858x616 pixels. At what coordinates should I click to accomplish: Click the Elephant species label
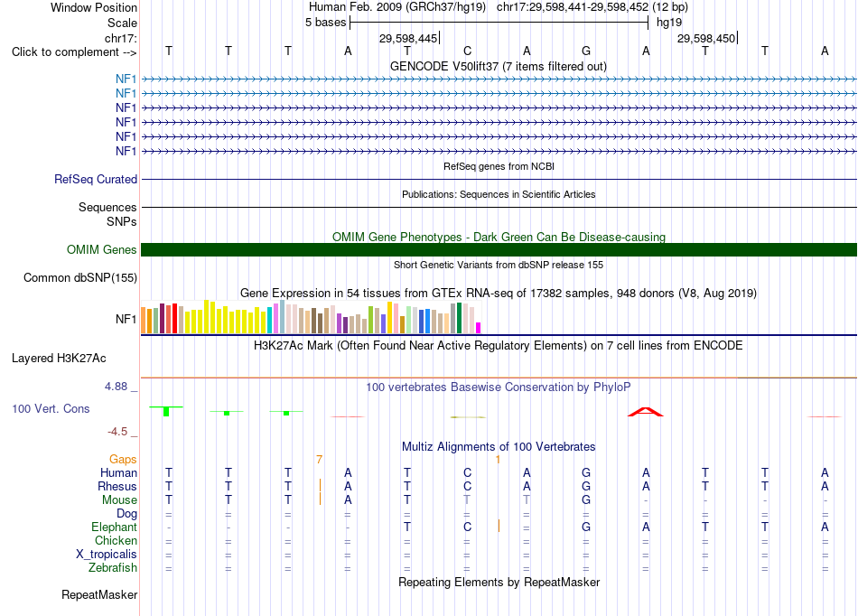pos(114,527)
